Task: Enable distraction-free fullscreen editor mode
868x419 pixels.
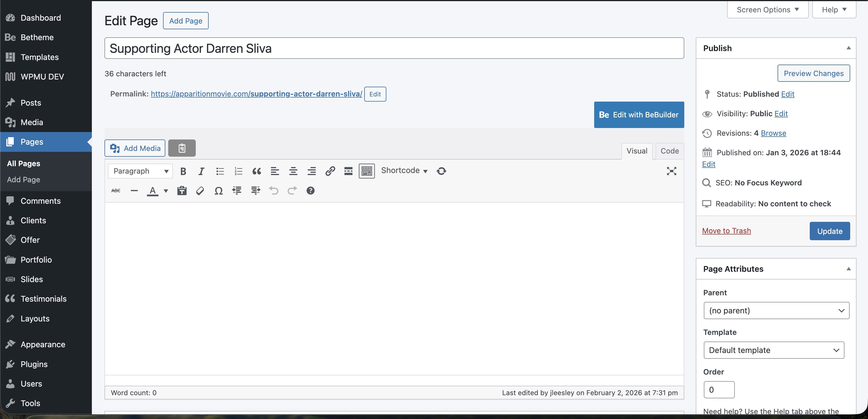Action: click(x=671, y=171)
